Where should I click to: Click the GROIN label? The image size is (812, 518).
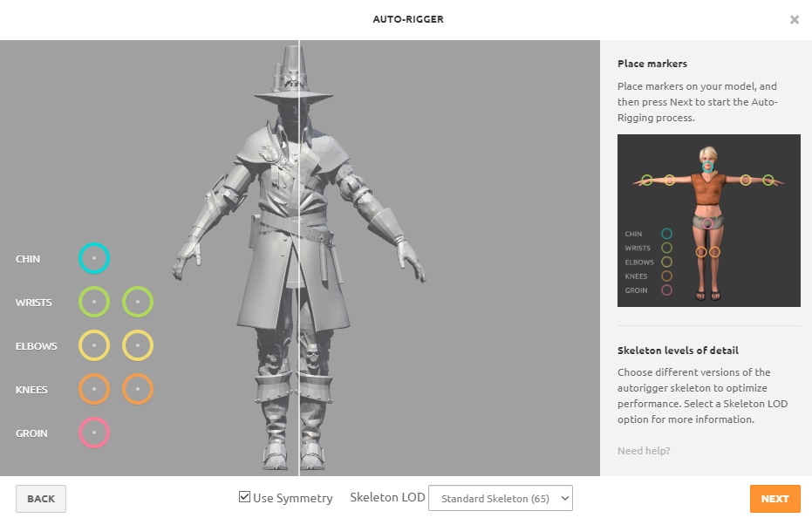(x=31, y=433)
